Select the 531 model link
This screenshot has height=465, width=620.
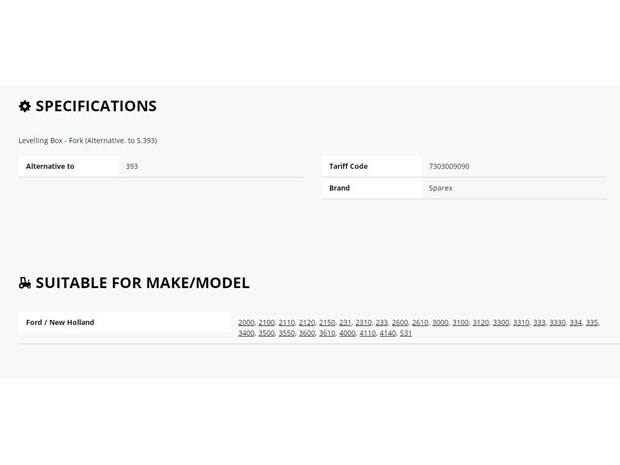point(406,333)
